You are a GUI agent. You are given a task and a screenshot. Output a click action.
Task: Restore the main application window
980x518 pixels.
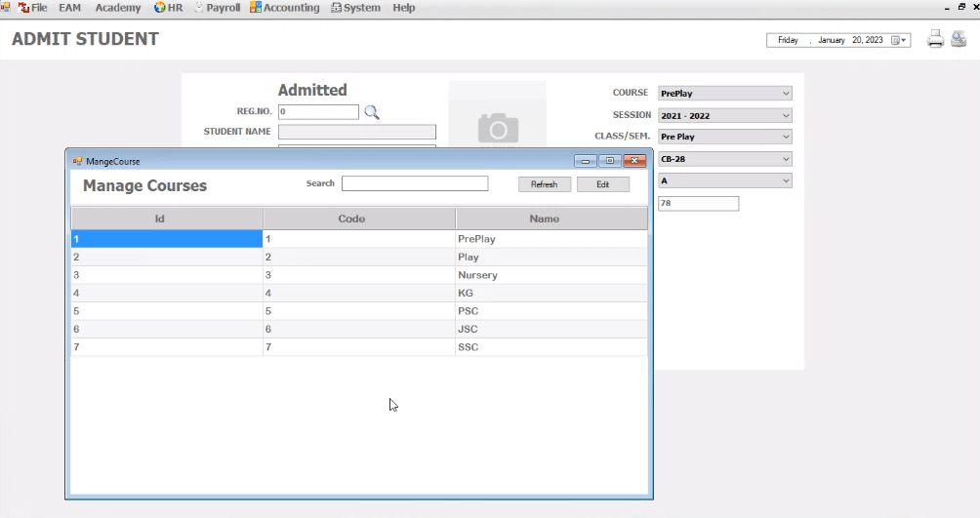point(961,7)
